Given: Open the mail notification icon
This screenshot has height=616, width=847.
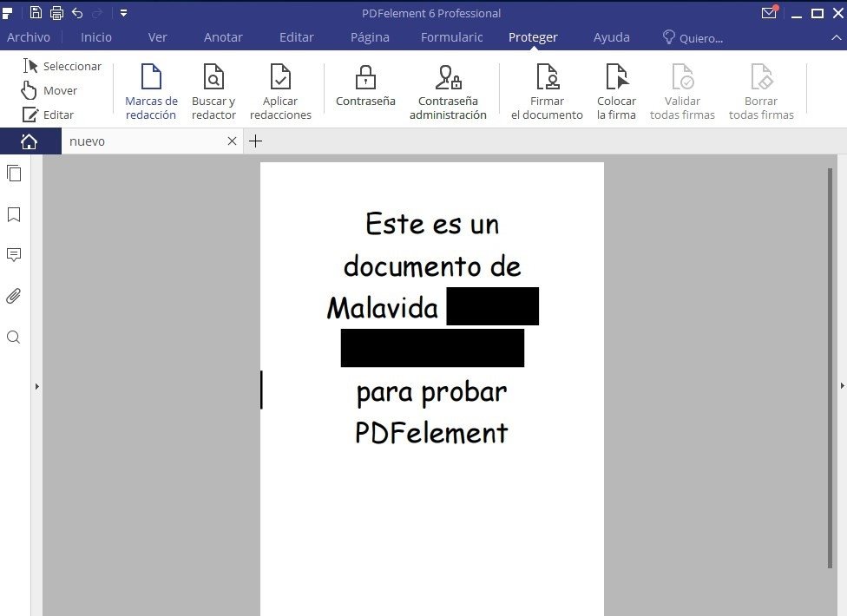Looking at the screenshot, I should point(769,12).
